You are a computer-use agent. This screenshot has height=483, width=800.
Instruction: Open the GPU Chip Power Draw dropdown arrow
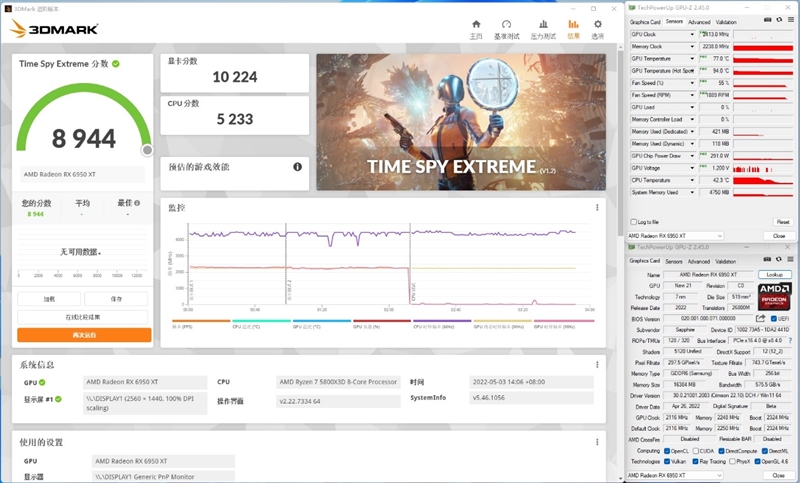coord(692,156)
